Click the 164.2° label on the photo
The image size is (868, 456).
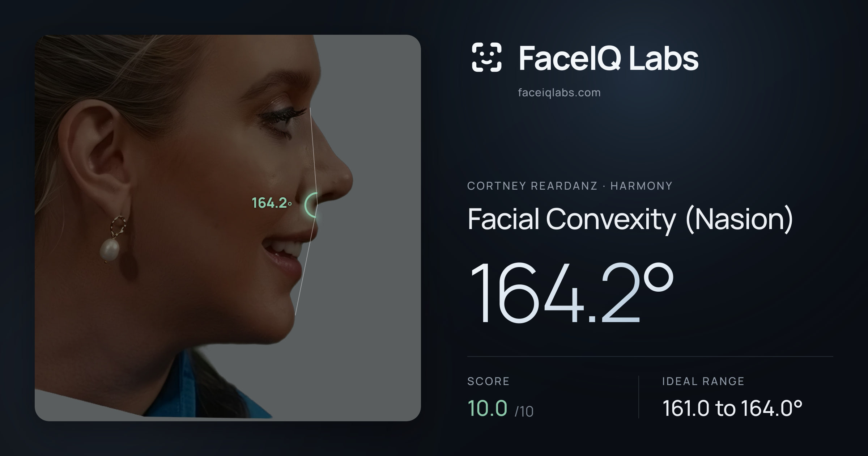(x=272, y=203)
